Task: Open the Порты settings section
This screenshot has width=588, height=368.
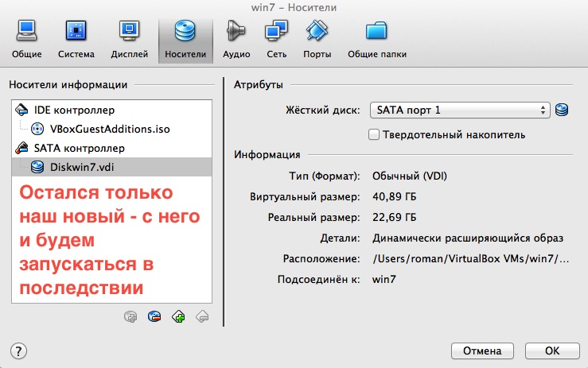Action: pos(317,38)
